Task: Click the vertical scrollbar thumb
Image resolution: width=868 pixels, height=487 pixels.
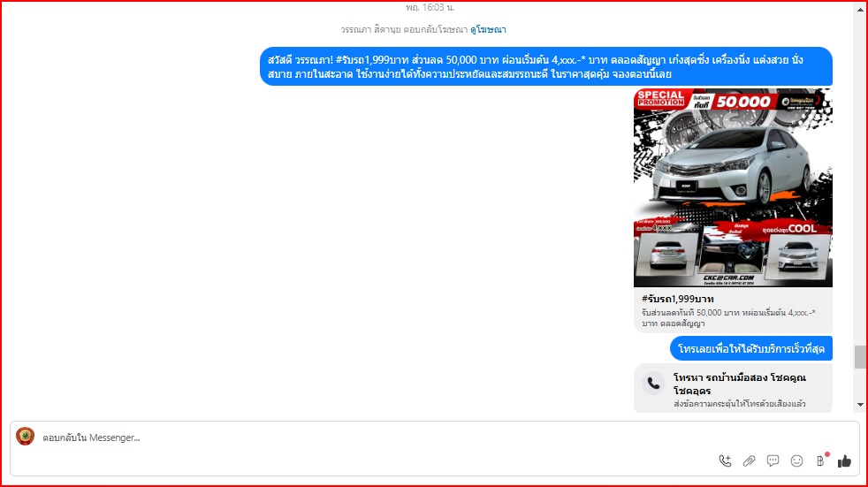Action: (860, 357)
